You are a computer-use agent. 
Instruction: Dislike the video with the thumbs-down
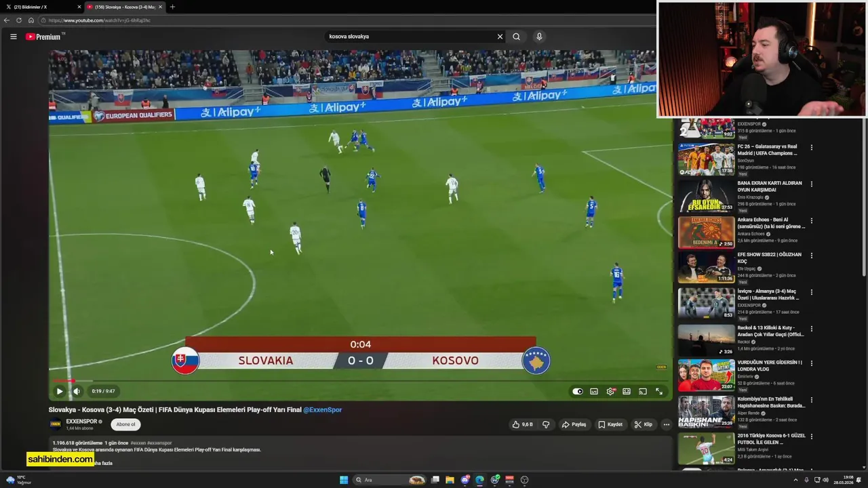coord(546,424)
